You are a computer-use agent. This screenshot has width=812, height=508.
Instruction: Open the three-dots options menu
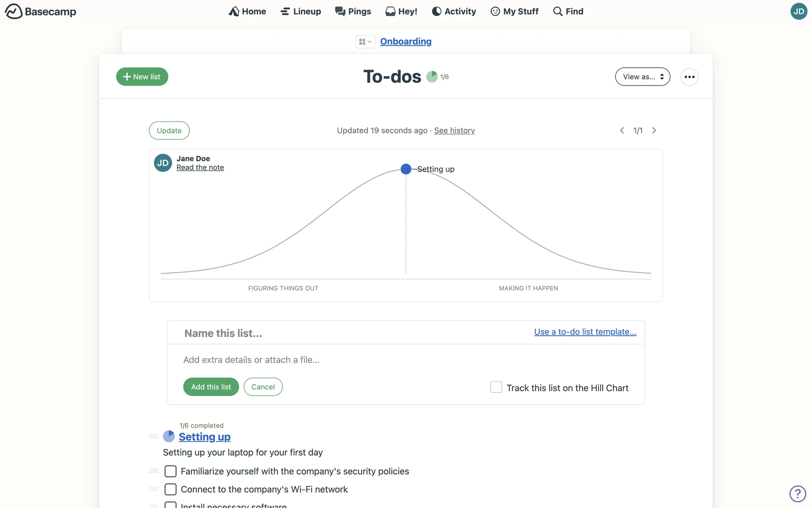tap(689, 77)
